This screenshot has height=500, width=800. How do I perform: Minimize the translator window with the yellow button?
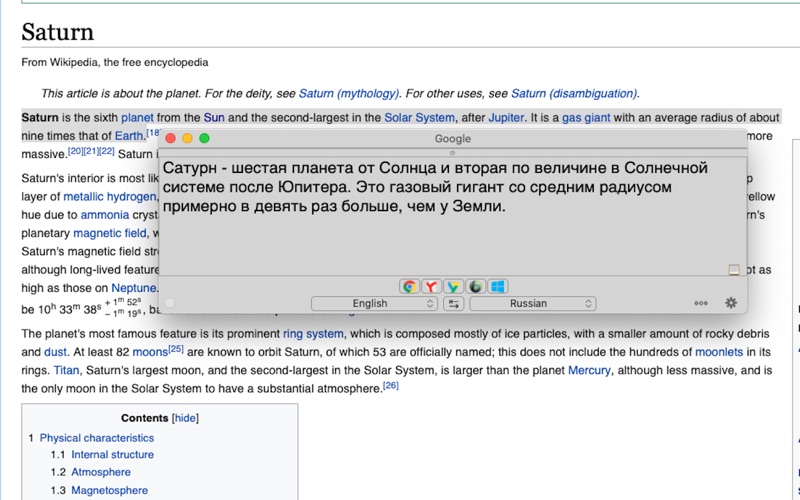[187, 138]
